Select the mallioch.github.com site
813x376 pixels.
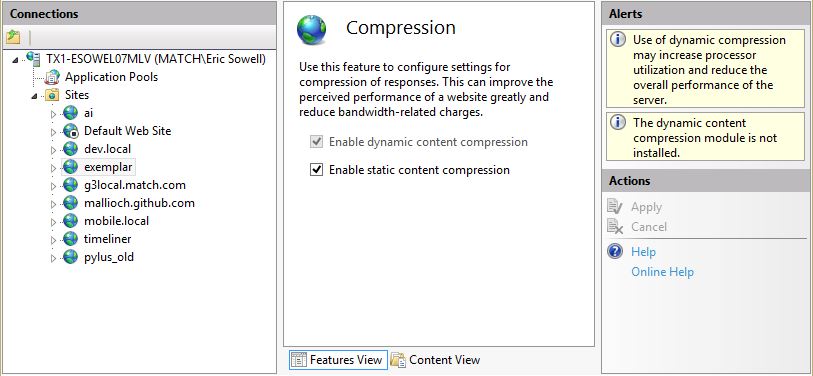[x=139, y=203]
